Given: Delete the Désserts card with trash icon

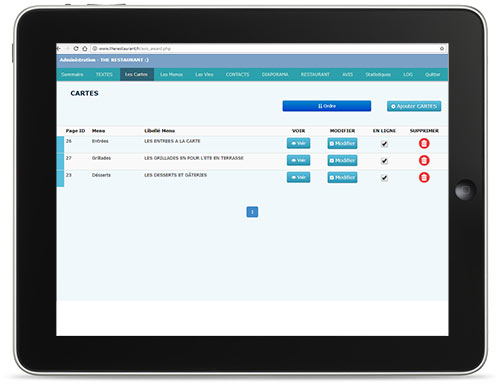Looking at the screenshot, I should tap(424, 177).
